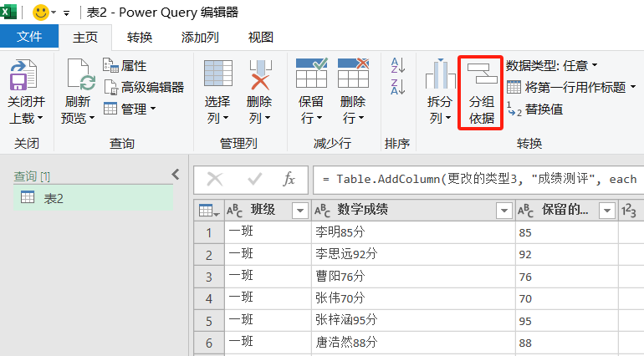The image size is (644, 356).
Task: Click the ABC type icon of 保留的... column
Action: point(526,211)
